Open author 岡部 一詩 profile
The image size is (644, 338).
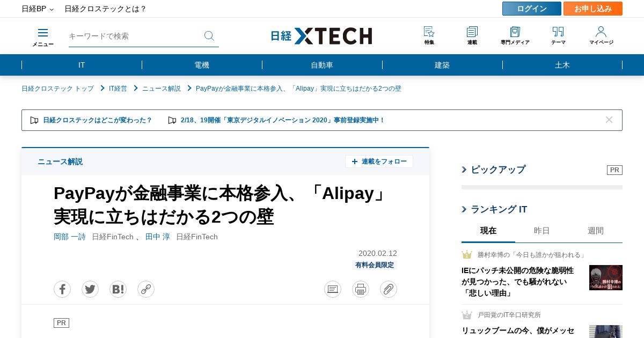[70, 237]
